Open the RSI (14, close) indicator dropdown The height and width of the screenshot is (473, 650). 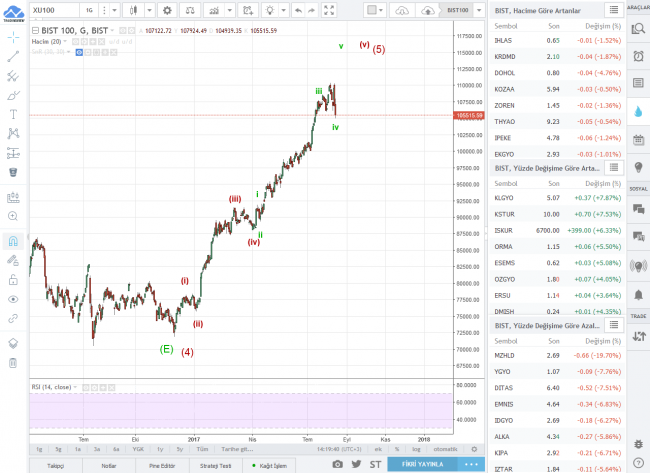(x=75, y=387)
